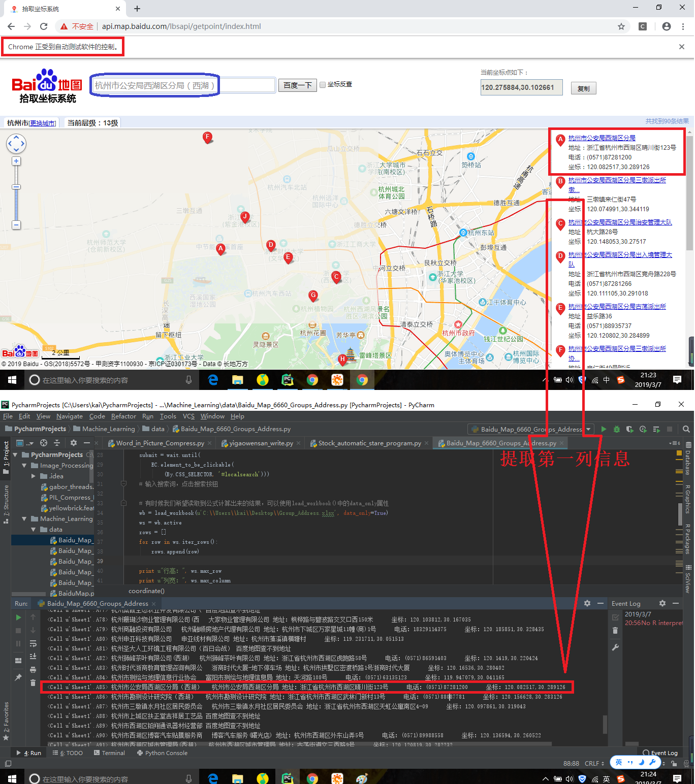
Task: Click marker H near 雷峰塔景区
Action: click(x=342, y=360)
